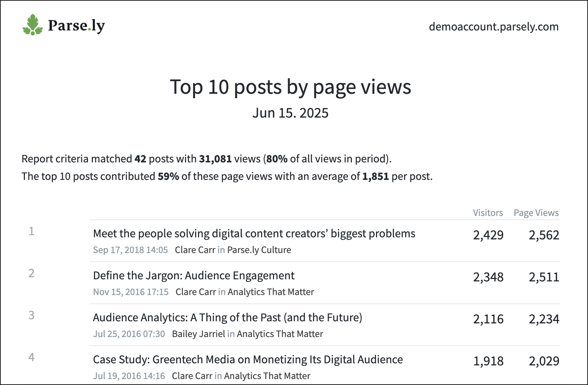Viewport: 588px width, 385px height.
Task: Click author Clare Carr in the Parse.ly Culture row
Action: pyautogui.click(x=195, y=250)
